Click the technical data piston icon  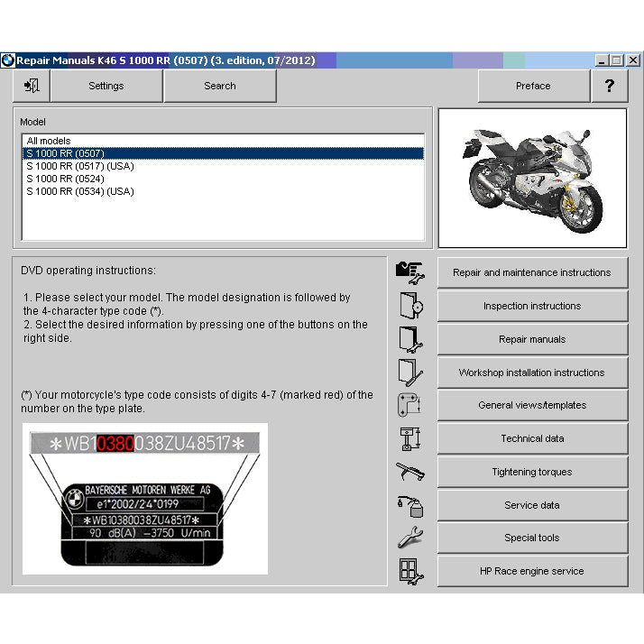point(409,438)
